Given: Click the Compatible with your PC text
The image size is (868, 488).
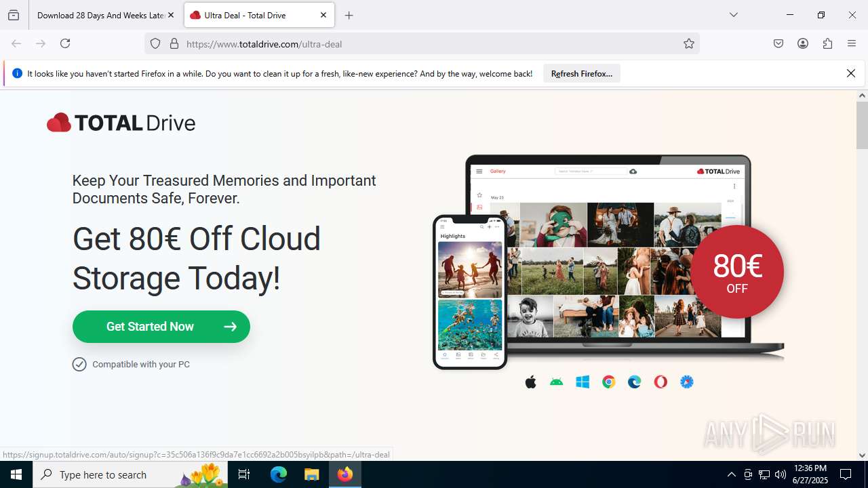Looking at the screenshot, I should pyautogui.click(x=141, y=365).
